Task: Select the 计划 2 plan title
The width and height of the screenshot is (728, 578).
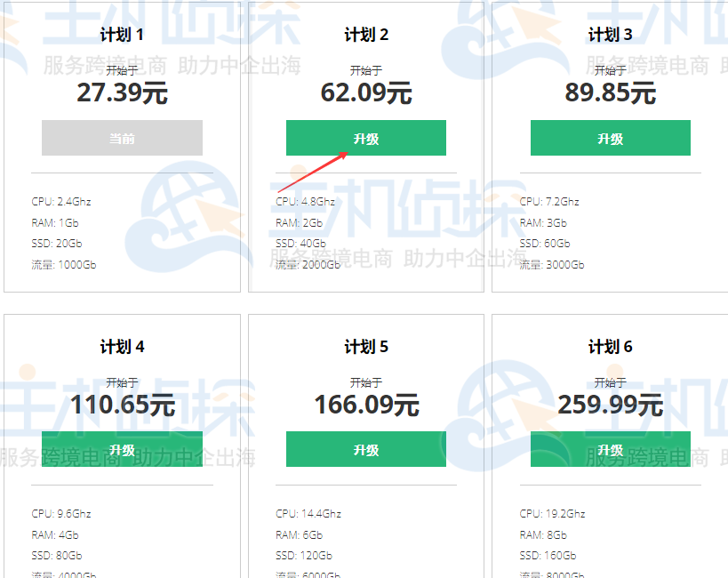Action: 365,34
